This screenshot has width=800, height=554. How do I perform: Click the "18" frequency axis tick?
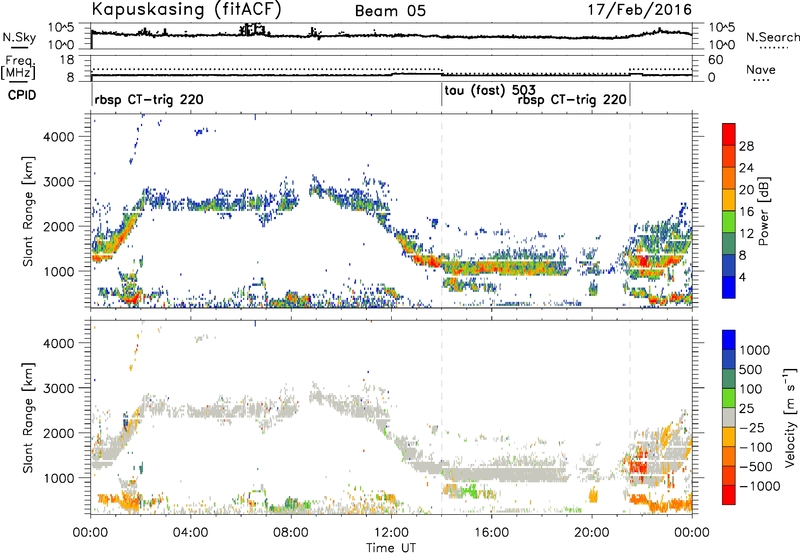click(x=67, y=60)
